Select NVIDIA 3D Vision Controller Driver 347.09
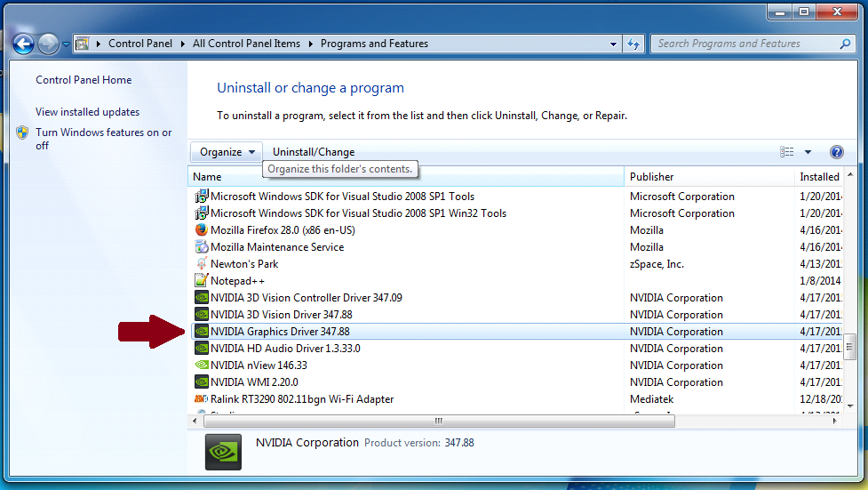This screenshot has width=868, height=490. [x=307, y=298]
